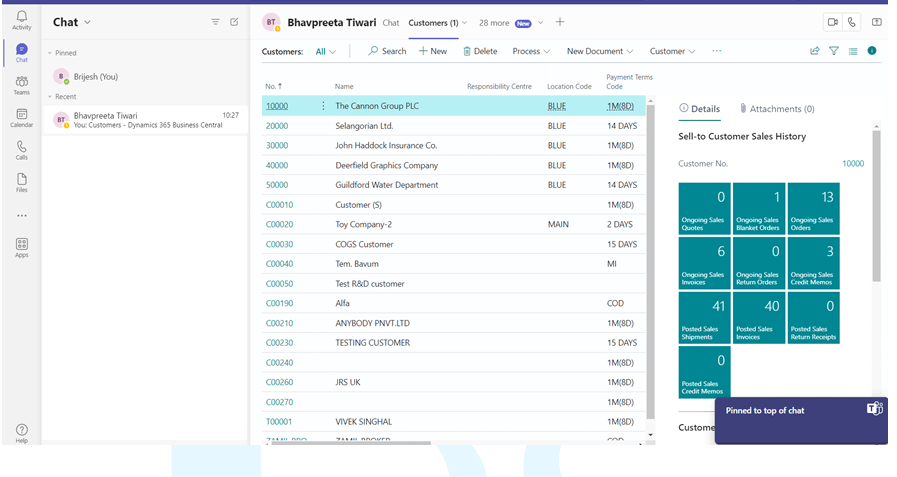Select the Chat icon in sidebar
The width and height of the screenshot is (897, 477).
pyautogui.click(x=22, y=52)
